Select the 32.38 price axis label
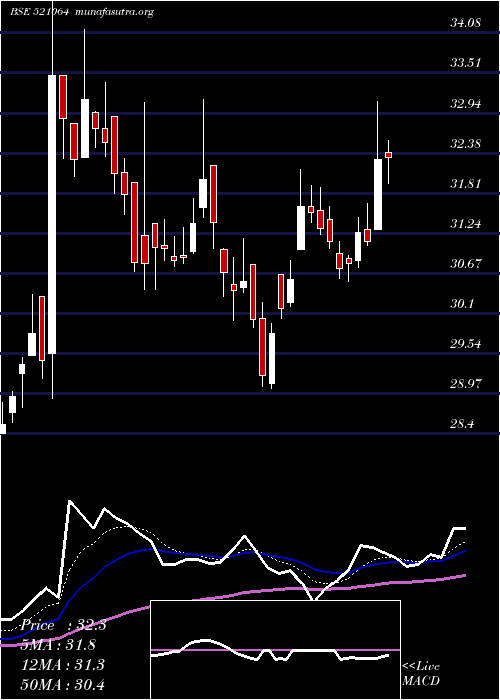 (465, 144)
